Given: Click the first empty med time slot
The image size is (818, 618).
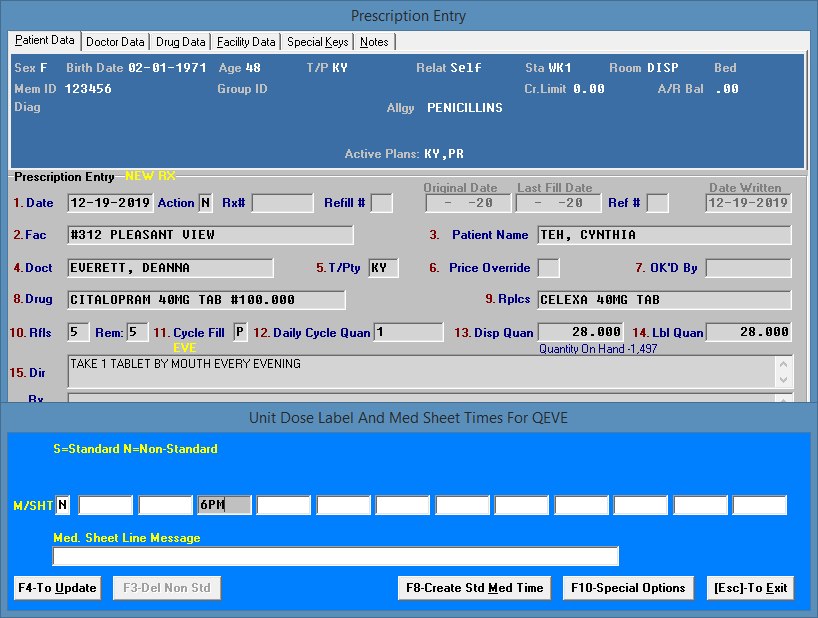Looking at the screenshot, I should point(105,505).
